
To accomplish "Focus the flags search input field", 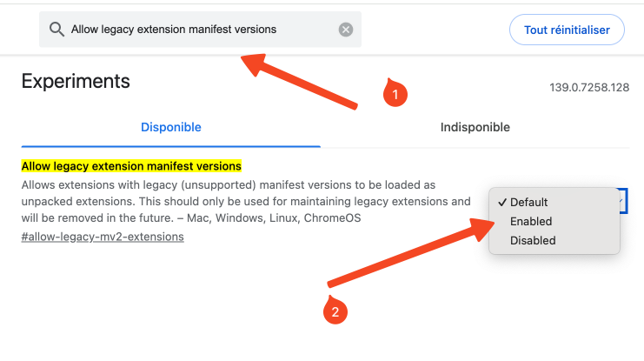I will (x=202, y=30).
